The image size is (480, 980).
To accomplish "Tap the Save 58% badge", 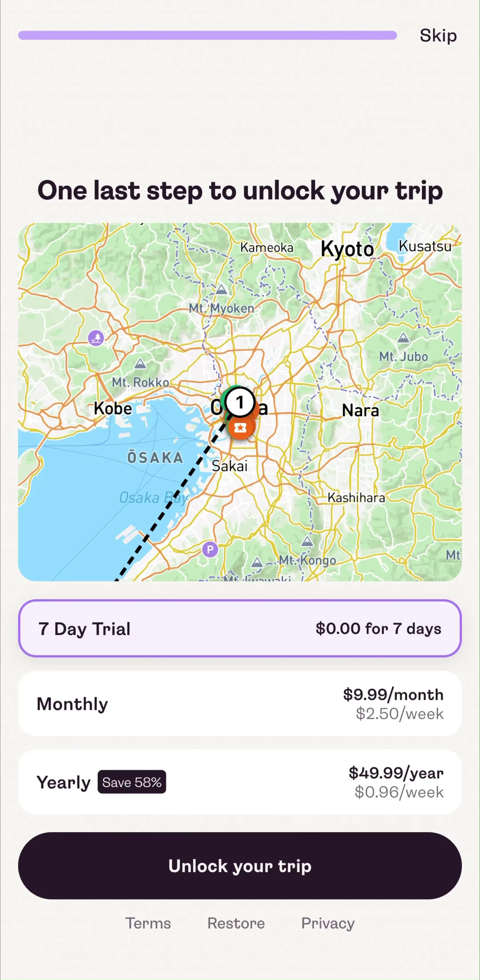I will tap(132, 782).
